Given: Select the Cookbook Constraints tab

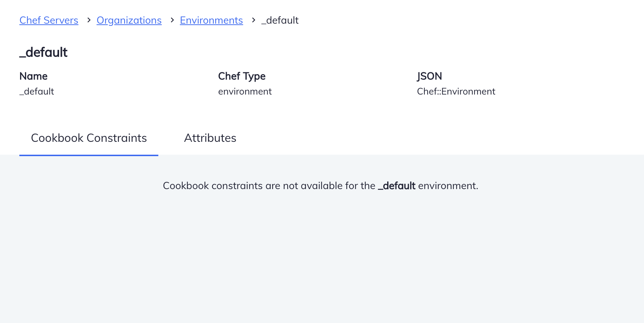Looking at the screenshot, I should pyautogui.click(x=89, y=138).
